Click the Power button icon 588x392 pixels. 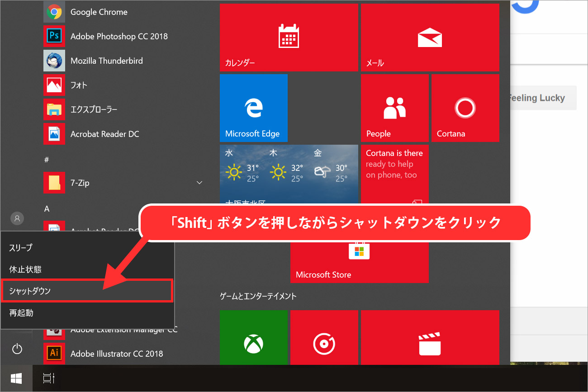pos(17,349)
